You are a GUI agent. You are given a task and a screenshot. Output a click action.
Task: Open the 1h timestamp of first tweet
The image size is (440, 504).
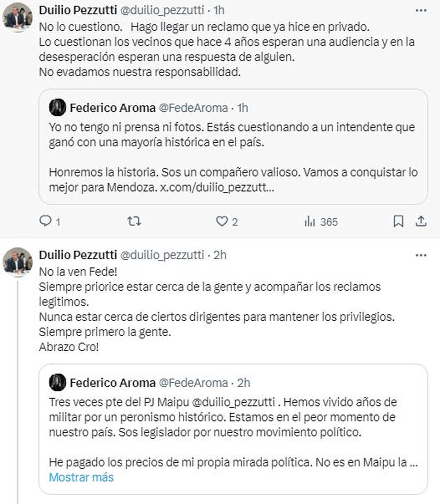click(219, 10)
